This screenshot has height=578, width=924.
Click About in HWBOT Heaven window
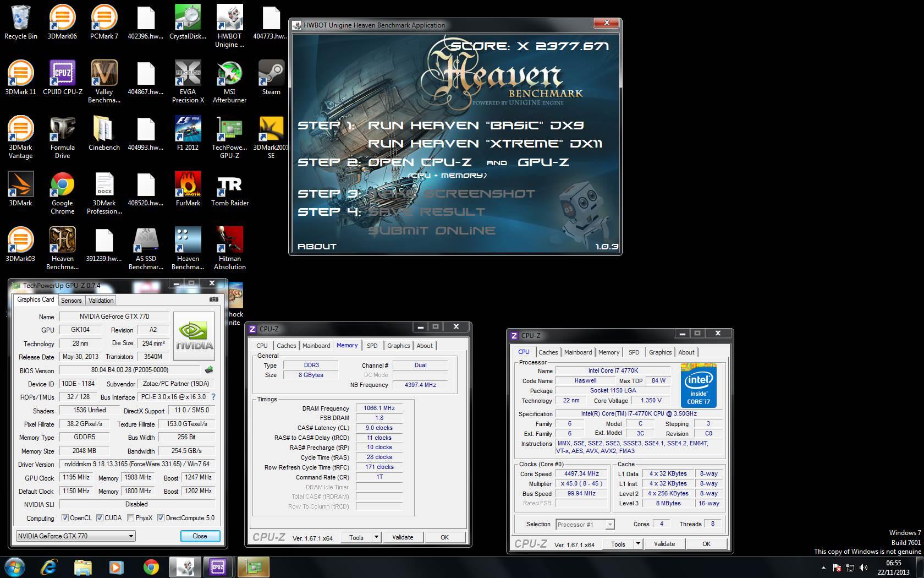coord(317,247)
